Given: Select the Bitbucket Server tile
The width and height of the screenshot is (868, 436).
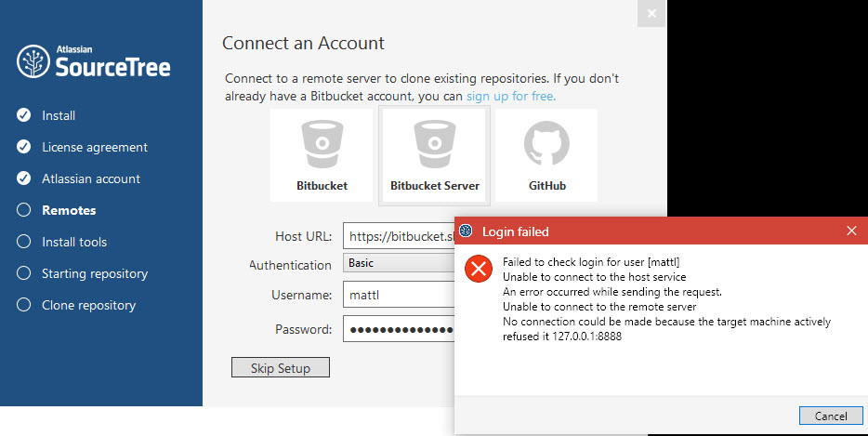Looking at the screenshot, I should point(435,155).
